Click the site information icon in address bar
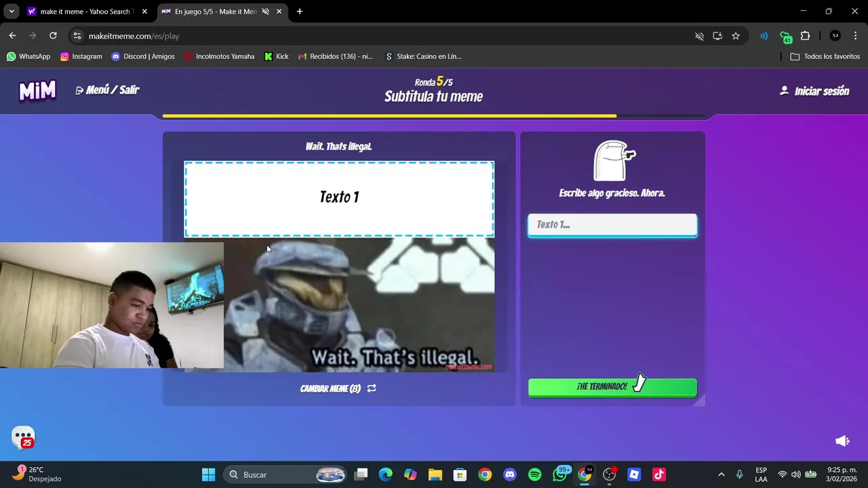 coord(77,36)
